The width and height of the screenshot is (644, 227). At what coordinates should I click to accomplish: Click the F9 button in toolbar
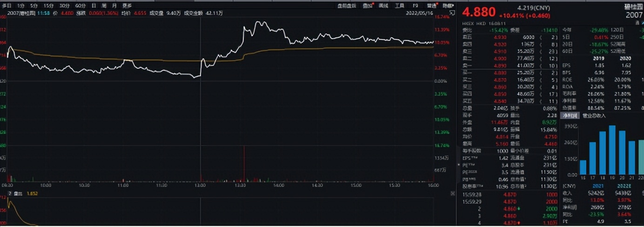click(416, 6)
